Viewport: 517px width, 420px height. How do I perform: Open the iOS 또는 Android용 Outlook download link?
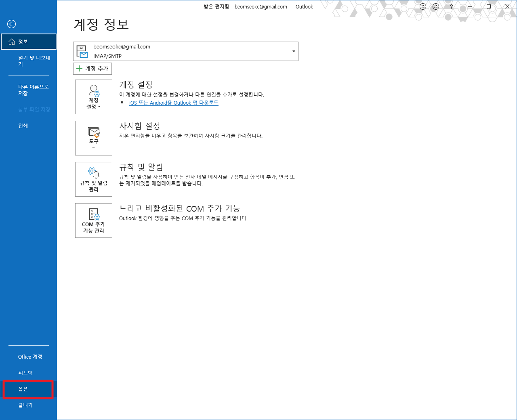[174, 103]
